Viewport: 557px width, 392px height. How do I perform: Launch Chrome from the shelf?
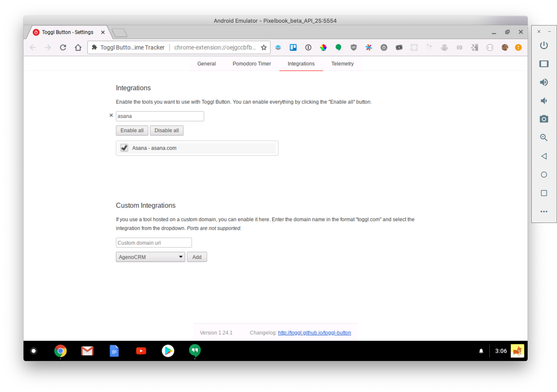click(x=60, y=351)
